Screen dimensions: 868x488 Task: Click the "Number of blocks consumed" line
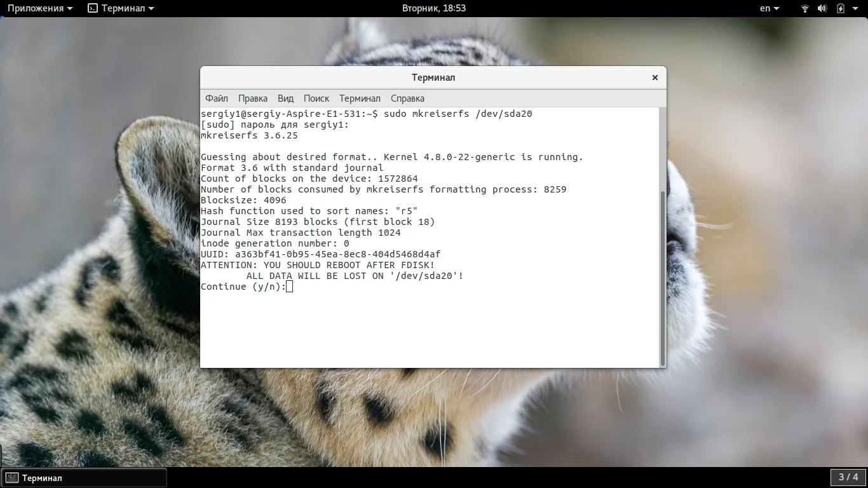(x=384, y=189)
